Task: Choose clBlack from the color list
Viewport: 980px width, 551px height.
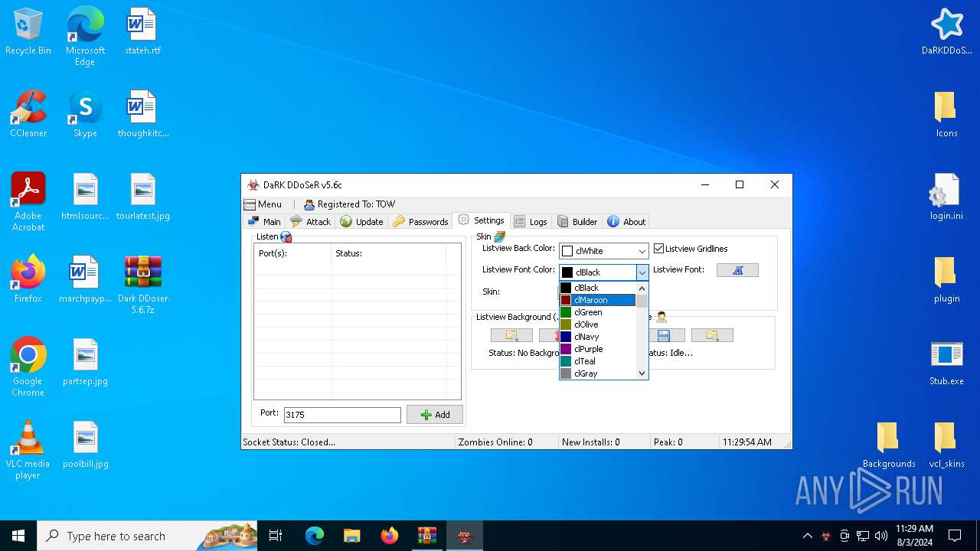Action: pyautogui.click(x=598, y=288)
